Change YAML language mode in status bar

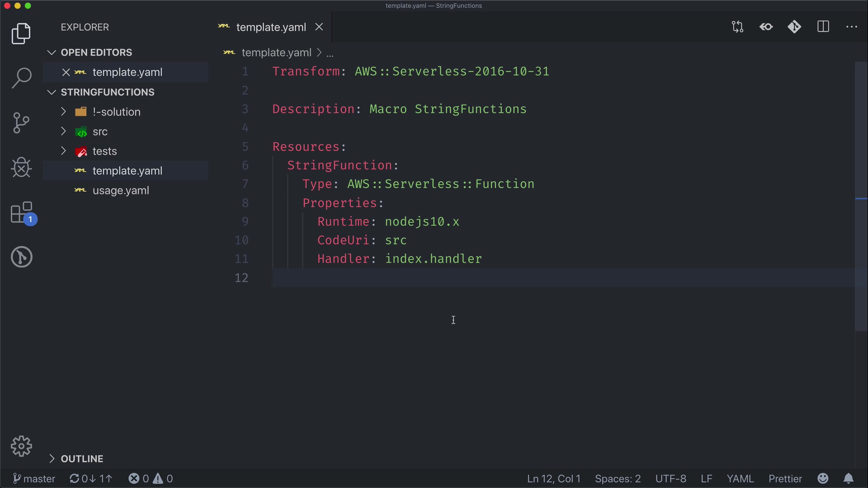740,479
